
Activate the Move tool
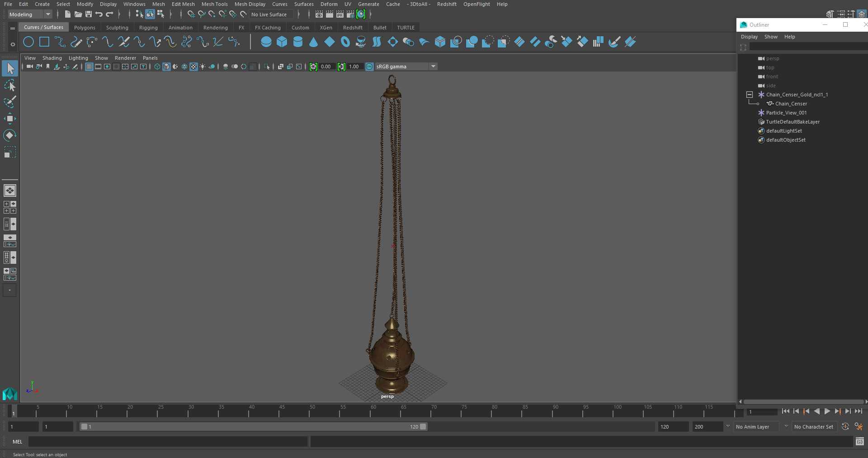(x=10, y=119)
